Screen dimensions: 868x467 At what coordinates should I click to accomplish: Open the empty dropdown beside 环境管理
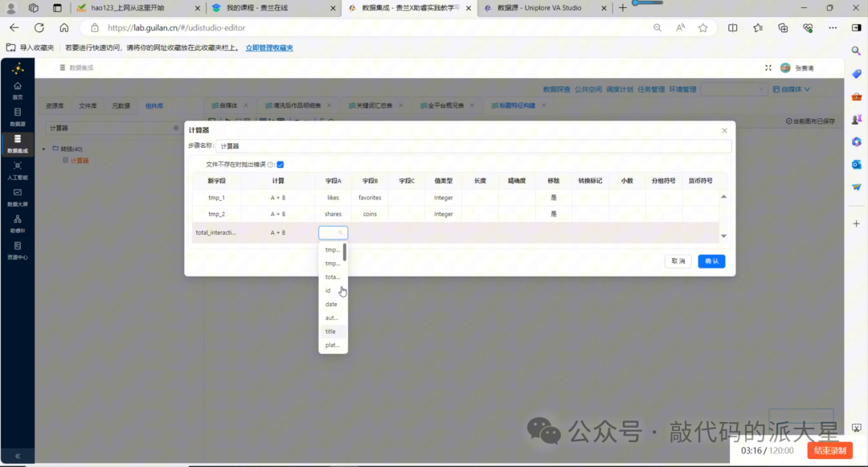pos(734,89)
